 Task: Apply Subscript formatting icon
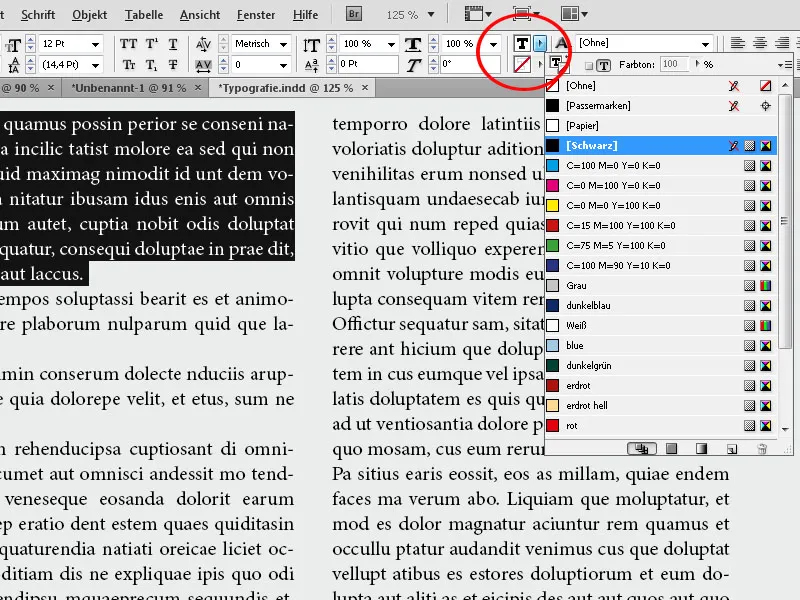tap(152, 65)
